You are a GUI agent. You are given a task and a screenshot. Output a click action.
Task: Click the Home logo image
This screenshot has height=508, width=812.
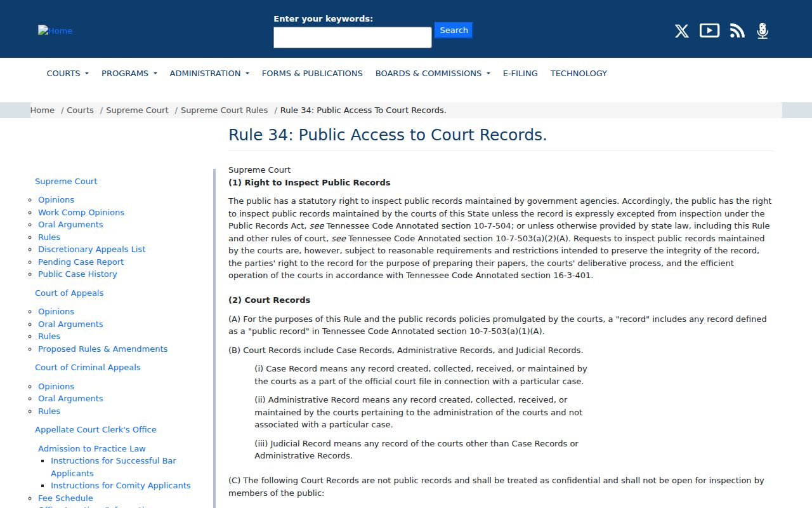55,30
